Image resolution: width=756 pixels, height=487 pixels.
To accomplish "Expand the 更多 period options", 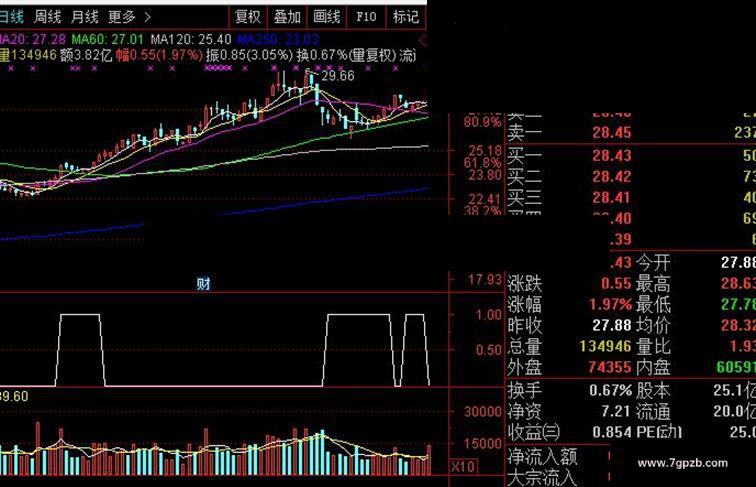I will pyautogui.click(x=129, y=17).
